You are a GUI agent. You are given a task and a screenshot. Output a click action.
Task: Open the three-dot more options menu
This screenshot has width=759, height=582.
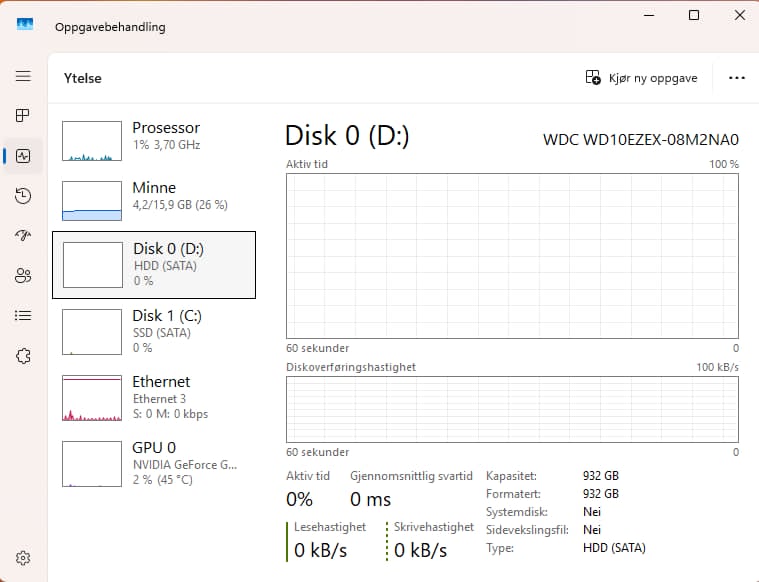(737, 78)
